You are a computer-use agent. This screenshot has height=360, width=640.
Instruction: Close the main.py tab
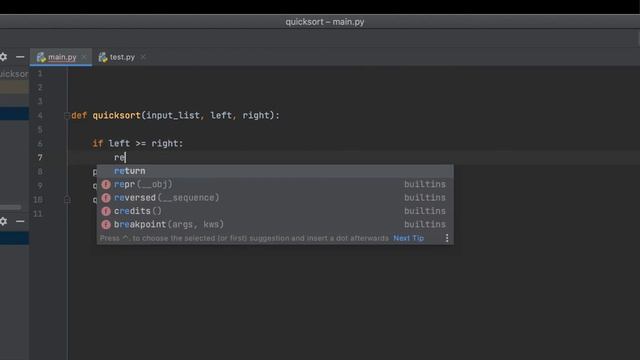(84, 57)
